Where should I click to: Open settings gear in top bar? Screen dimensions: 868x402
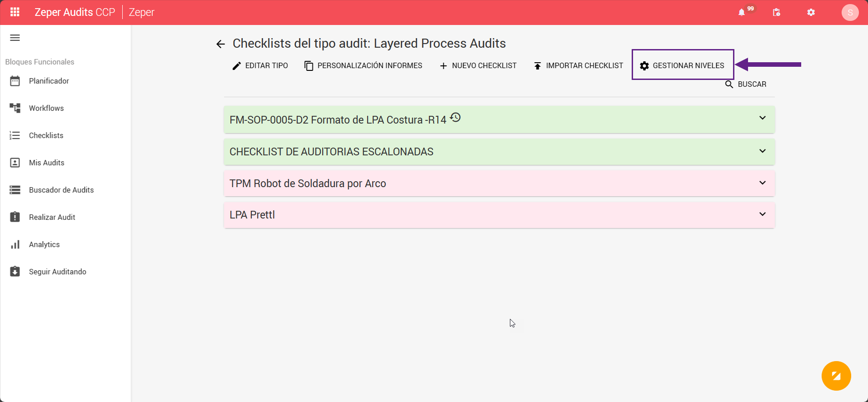tap(811, 12)
